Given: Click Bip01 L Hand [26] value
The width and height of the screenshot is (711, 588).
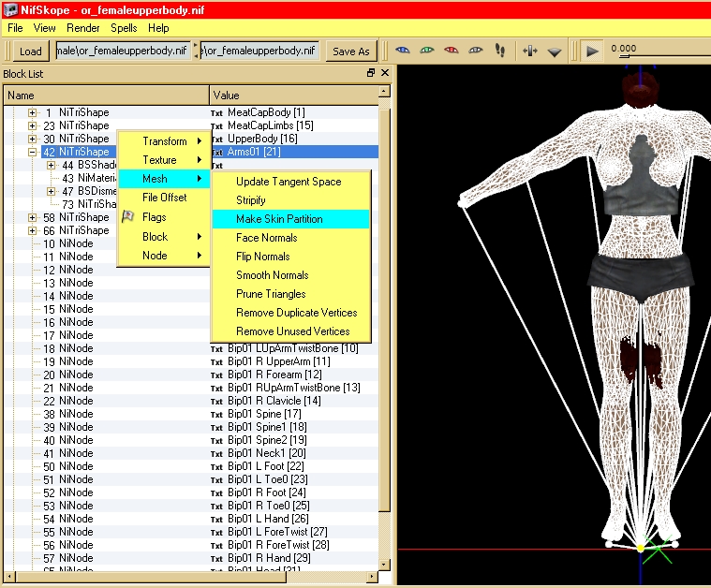Looking at the screenshot, I should [x=268, y=519].
